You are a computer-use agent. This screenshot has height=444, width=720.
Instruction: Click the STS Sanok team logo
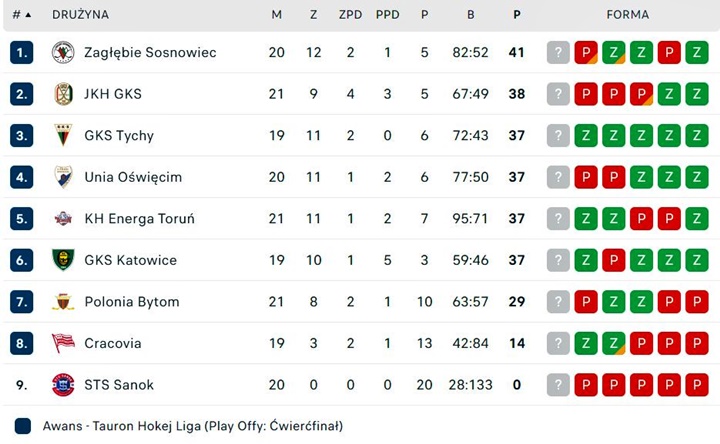[x=63, y=385]
